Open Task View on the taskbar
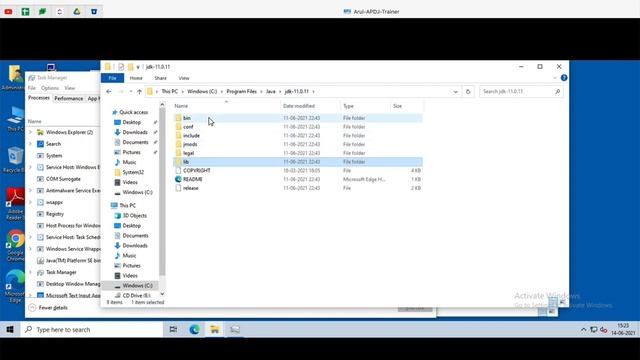 tap(173, 329)
